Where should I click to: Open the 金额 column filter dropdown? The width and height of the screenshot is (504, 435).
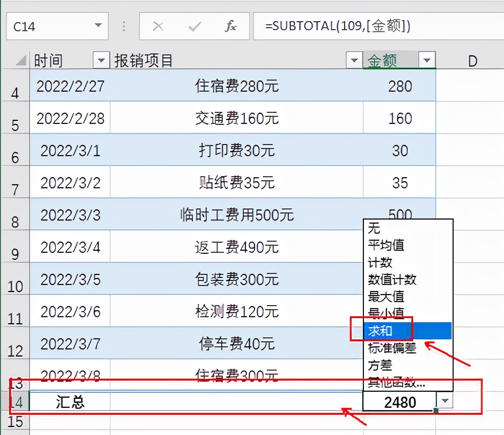[x=427, y=60]
